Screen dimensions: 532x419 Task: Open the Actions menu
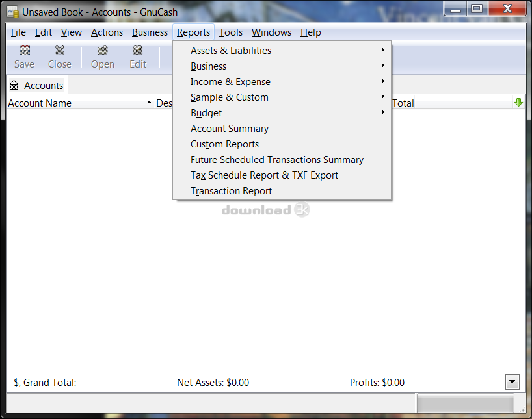click(107, 32)
